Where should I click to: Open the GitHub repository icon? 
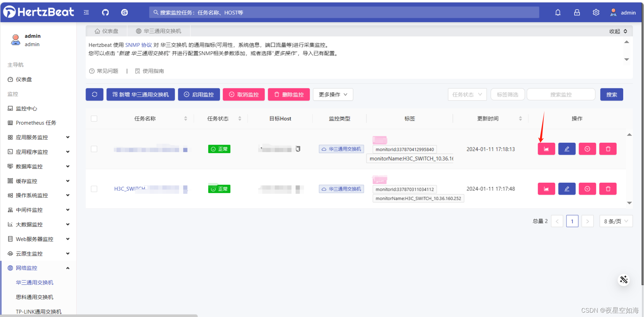click(x=105, y=12)
